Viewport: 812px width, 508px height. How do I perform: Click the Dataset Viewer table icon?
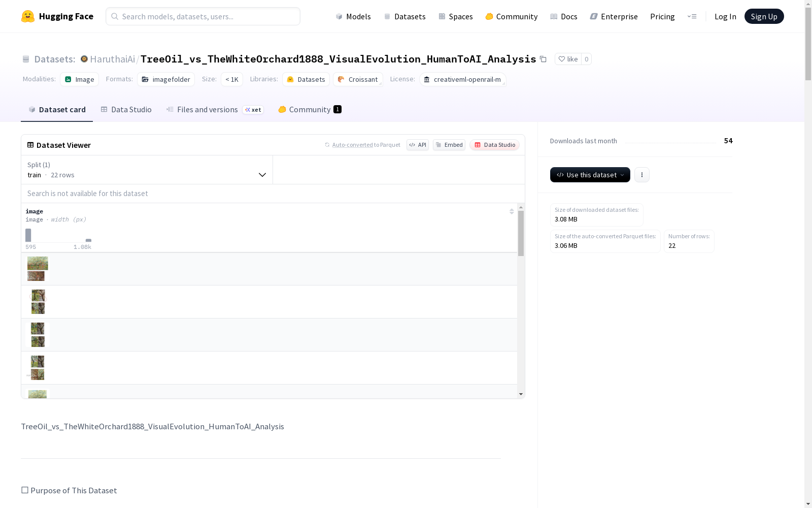click(30, 145)
